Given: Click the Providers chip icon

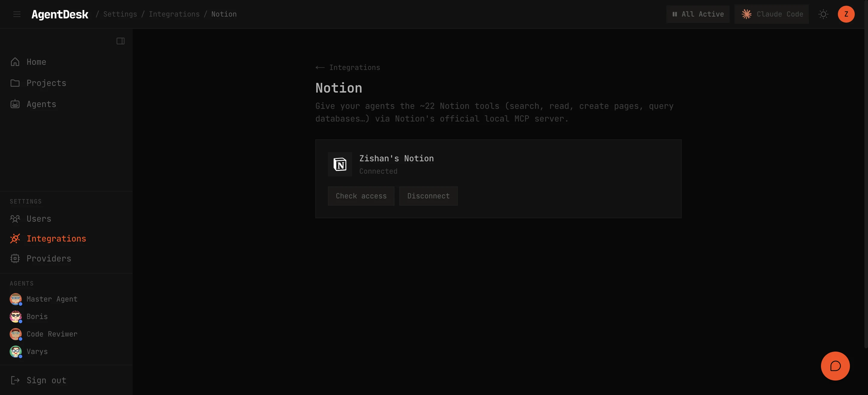Looking at the screenshot, I should coord(15,258).
